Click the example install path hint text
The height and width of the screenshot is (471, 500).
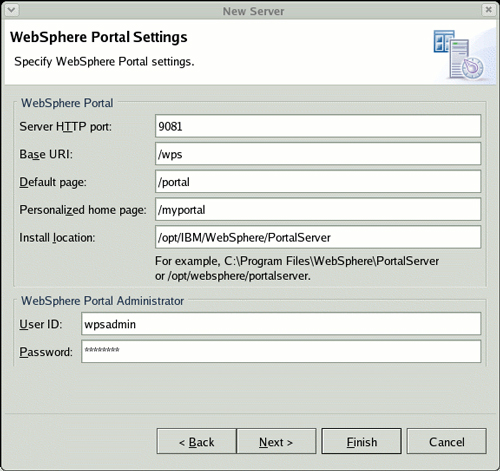(297, 268)
